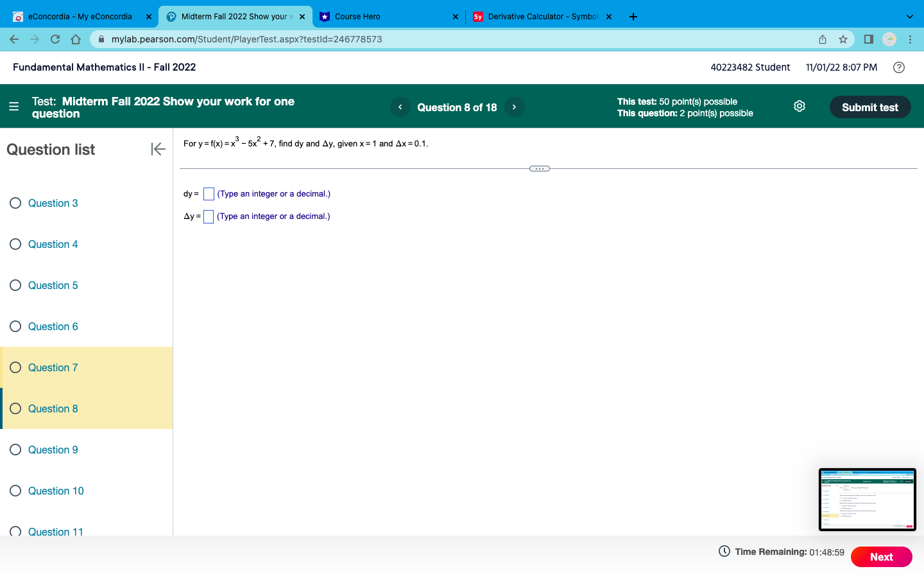Image resolution: width=924 pixels, height=578 pixels.
Task: Open the Question 11 link
Action: point(56,531)
